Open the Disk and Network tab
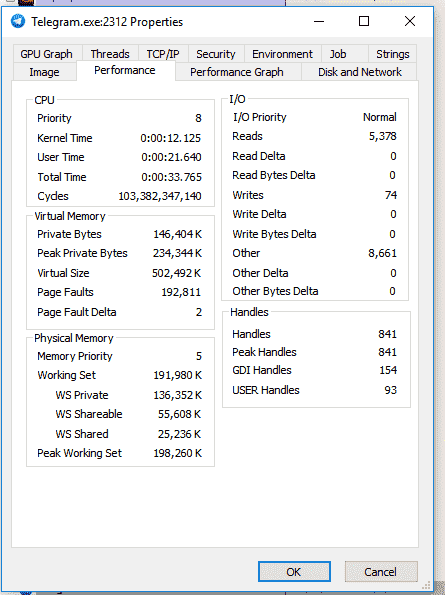445x595 pixels. pos(360,72)
